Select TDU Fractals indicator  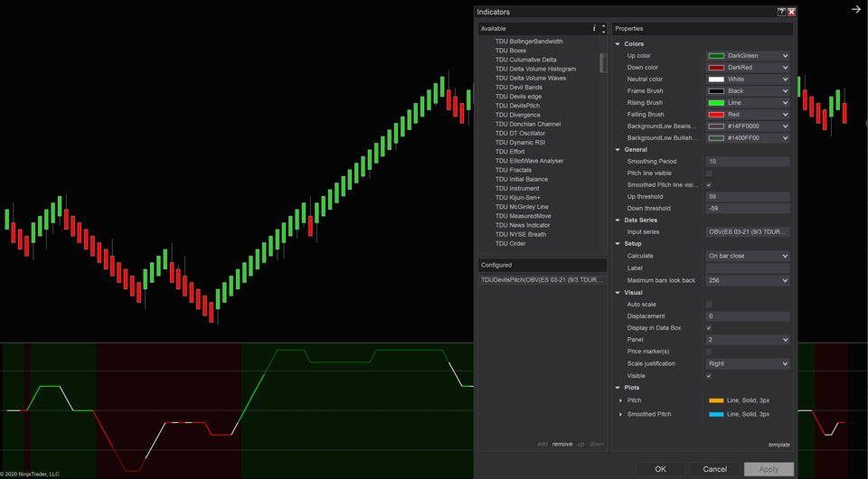(x=513, y=170)
